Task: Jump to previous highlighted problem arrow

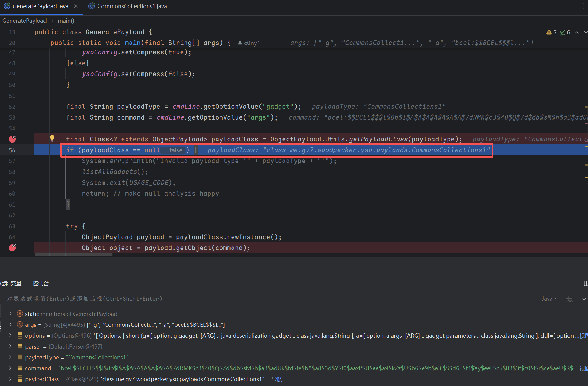Action: pos(577,32)
